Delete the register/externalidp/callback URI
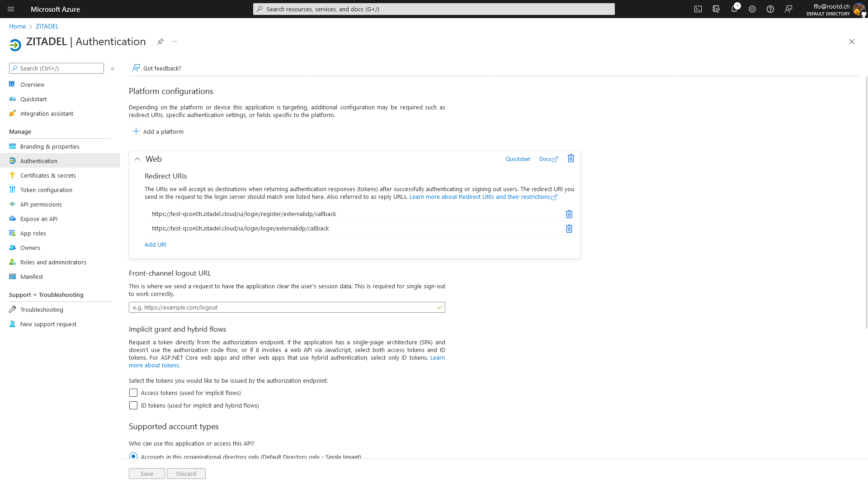 click(x=569, y=214)
